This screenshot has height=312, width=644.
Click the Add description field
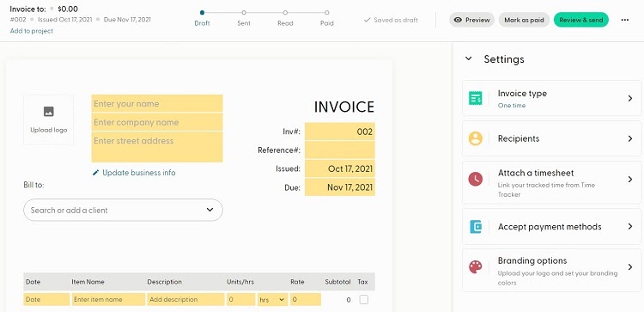pos(185,300)
